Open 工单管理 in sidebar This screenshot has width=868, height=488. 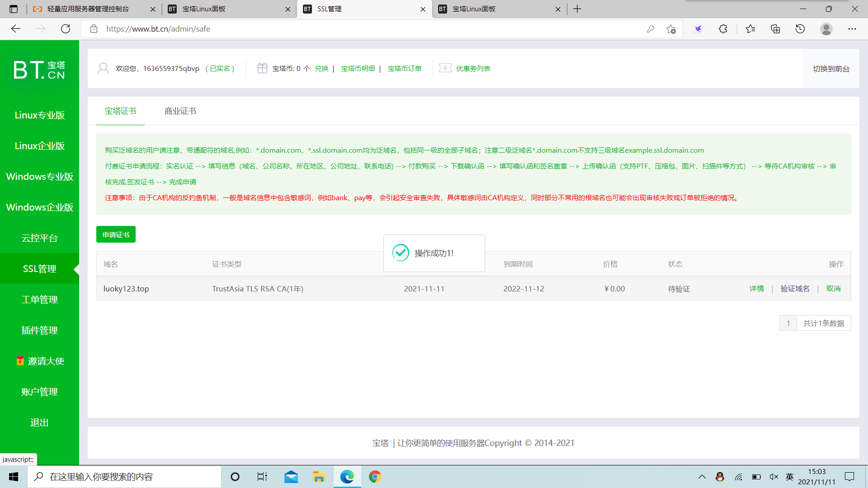pos(39,299)
